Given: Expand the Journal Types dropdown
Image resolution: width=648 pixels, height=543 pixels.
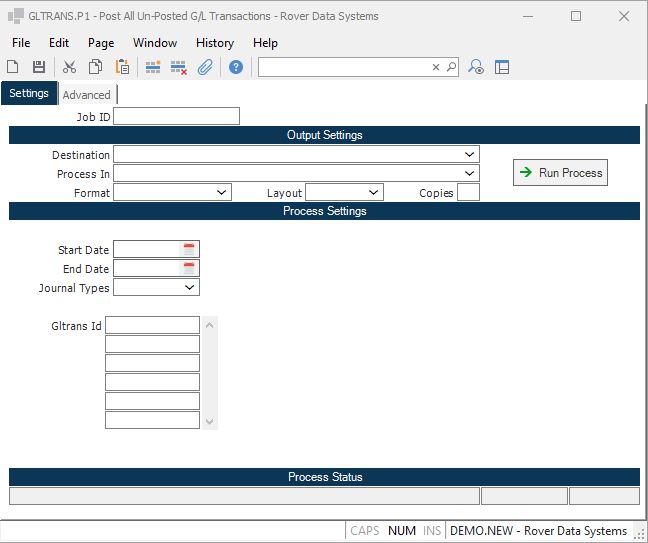Looking at the screenshot, I should (x=189, y=288).
